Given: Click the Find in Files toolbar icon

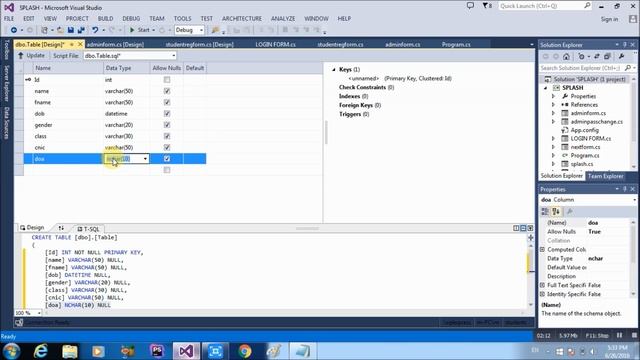Looking at the screenshot, I should [215, 30].
